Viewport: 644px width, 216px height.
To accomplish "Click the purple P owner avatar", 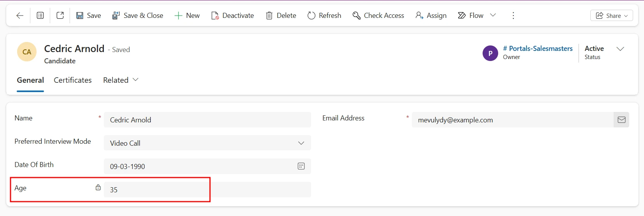I will [490, 53].
